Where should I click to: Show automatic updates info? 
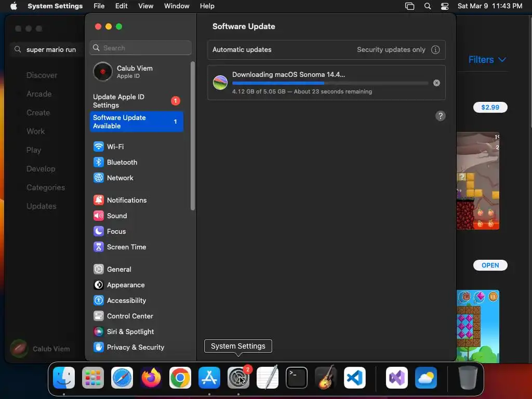pyautogui.click(x=435, y=50)
